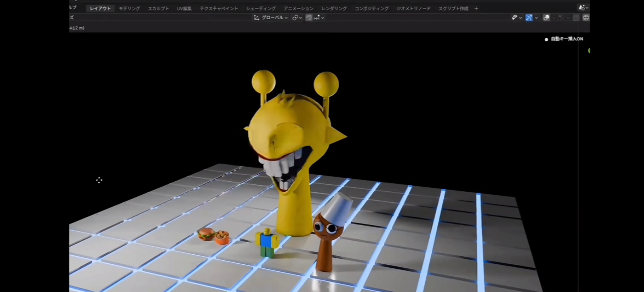Toggle the magnet snapping button

(x=308, y=18)
